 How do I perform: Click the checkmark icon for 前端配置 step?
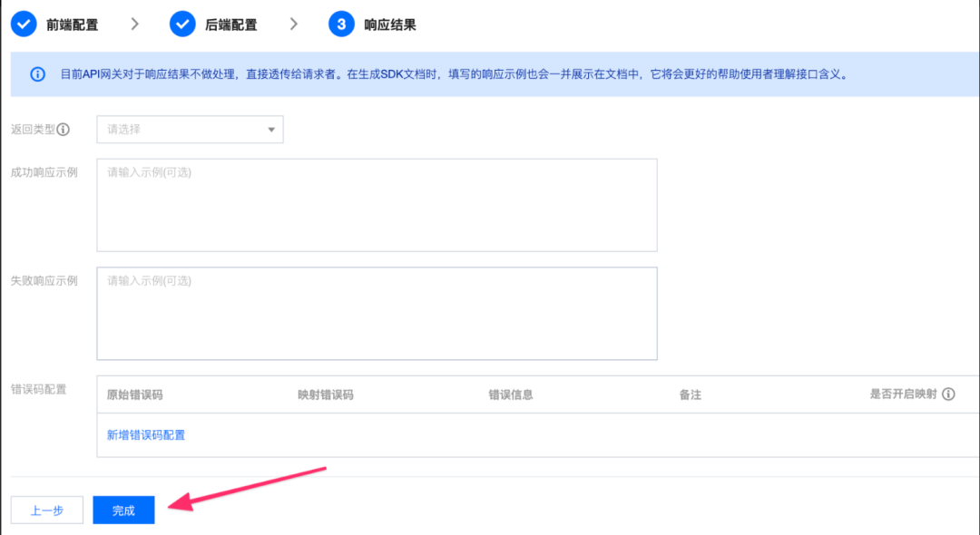point(24,24)
